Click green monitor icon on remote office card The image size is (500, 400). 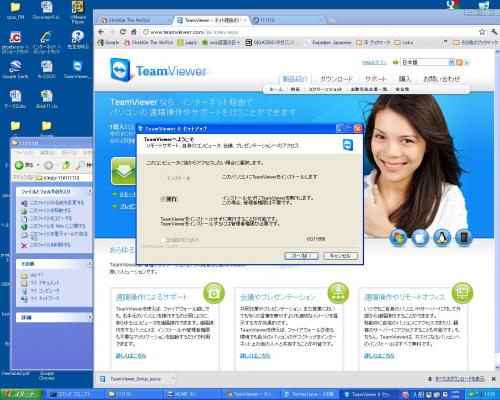click(462, 293)
